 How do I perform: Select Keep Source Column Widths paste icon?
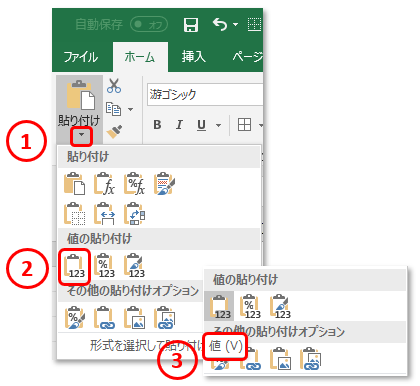tap(104, 213)
